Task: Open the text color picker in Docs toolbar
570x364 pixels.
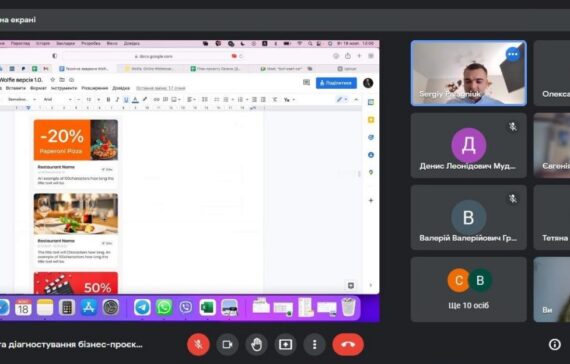Action: pyautogui.click(x=135, y=99)
